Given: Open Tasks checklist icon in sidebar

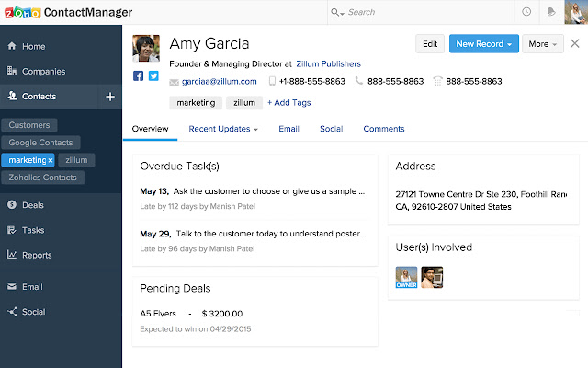Looking at the screenshot, I should (12, 230).
